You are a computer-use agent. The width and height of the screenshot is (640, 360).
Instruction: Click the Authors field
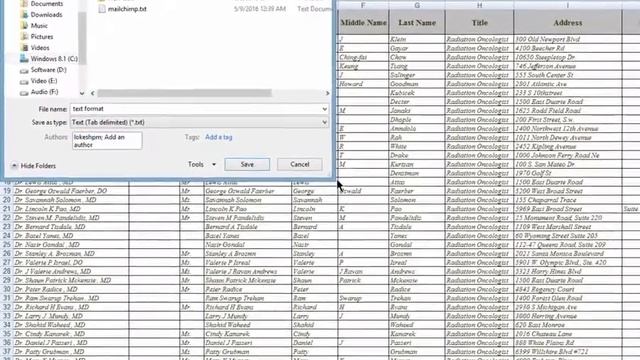[x=107, y=141]
